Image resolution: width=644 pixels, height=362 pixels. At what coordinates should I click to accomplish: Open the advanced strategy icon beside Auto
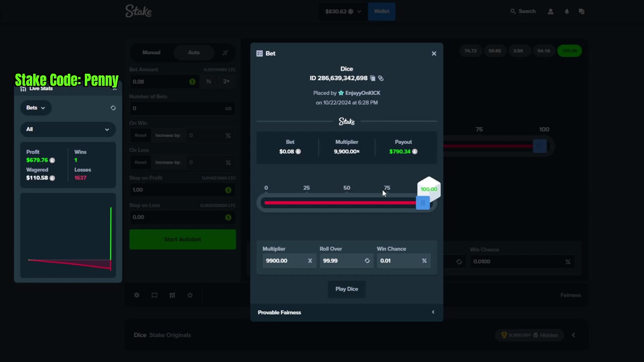[225, 52]
